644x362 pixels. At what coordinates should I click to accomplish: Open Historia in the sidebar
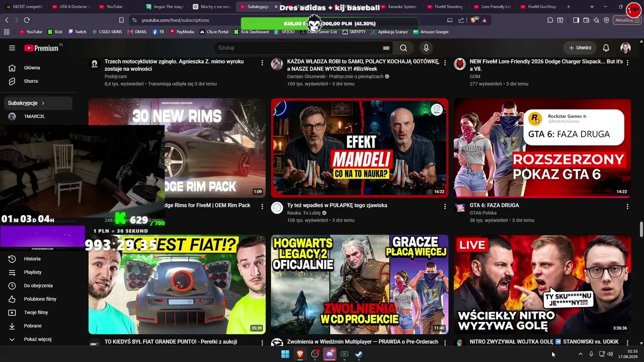click(32, 259)
